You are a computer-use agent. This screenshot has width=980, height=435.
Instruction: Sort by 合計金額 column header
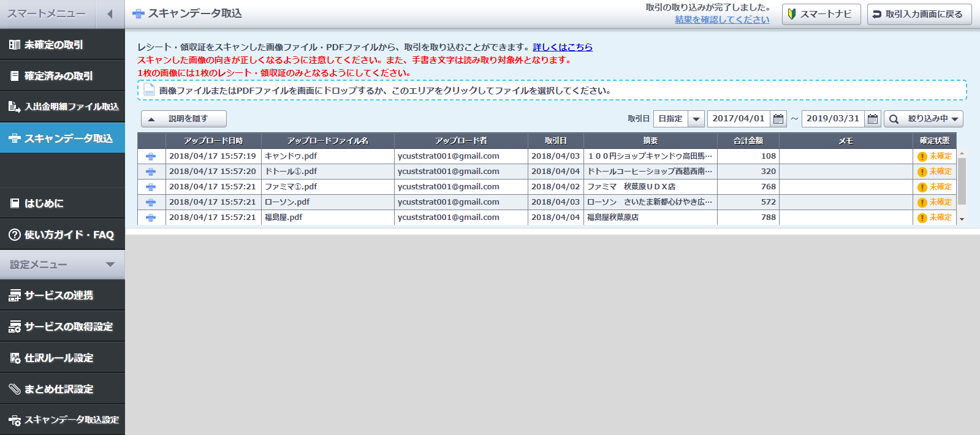pyautogui.click(x=748, y=141)
